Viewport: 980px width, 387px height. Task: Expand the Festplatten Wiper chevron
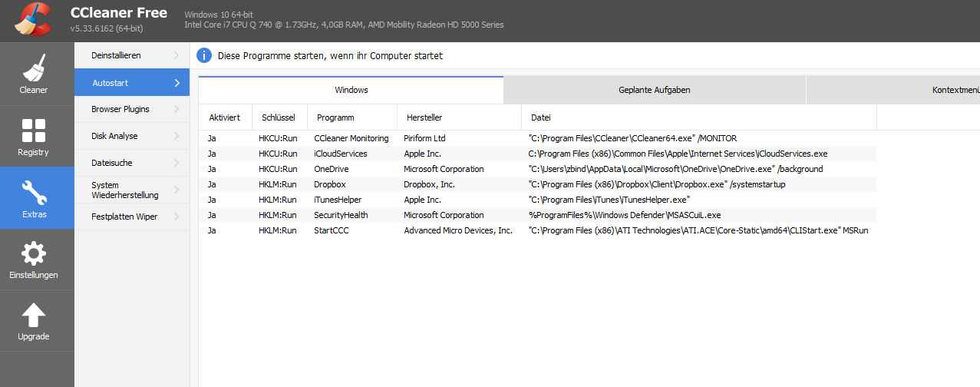177,217
